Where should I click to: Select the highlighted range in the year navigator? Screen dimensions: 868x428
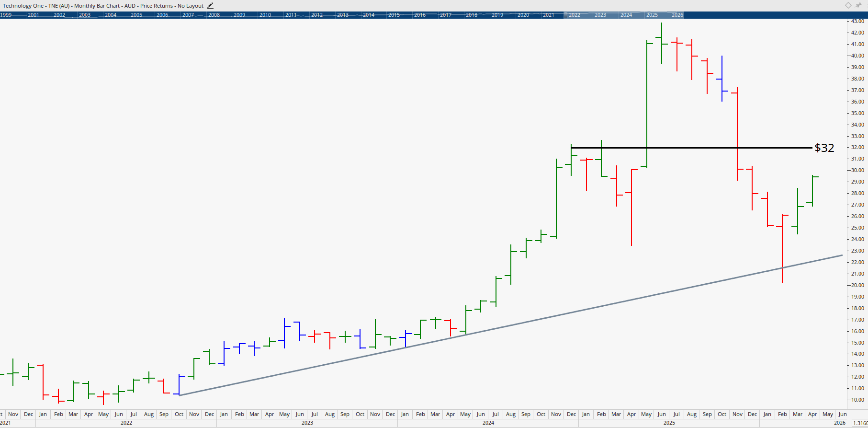point(624,15)
